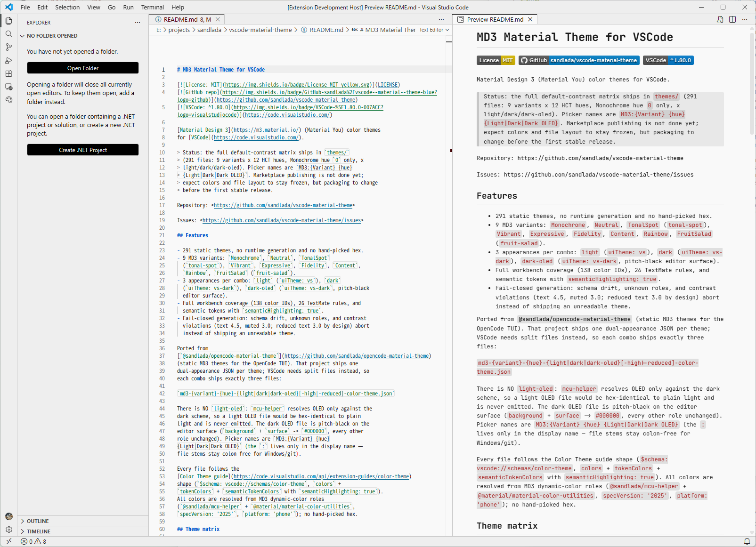Click the repository URL on editor line 17
The width and height of the screenshot is (756, 547).
tap(283, 205)
